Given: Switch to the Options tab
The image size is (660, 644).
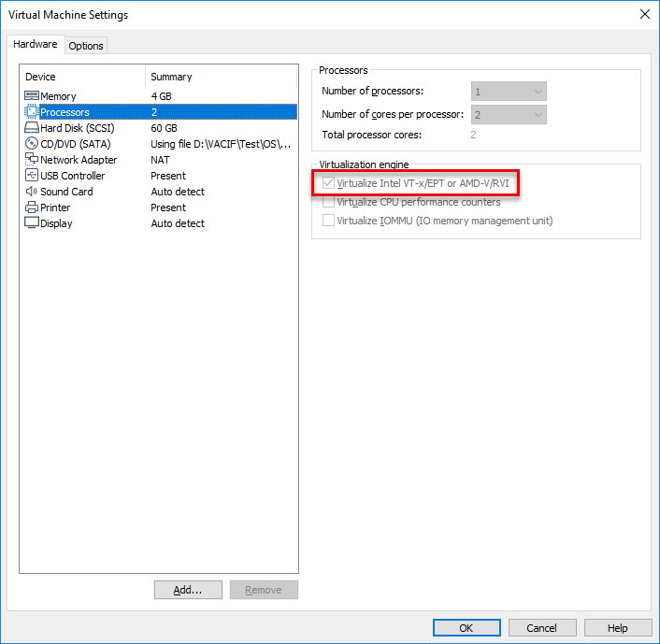Looking at the screenshot, I should coord(86,46).
